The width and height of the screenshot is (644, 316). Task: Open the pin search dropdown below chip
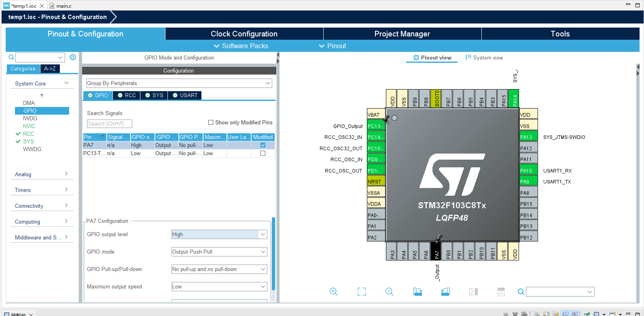point(560,292)
